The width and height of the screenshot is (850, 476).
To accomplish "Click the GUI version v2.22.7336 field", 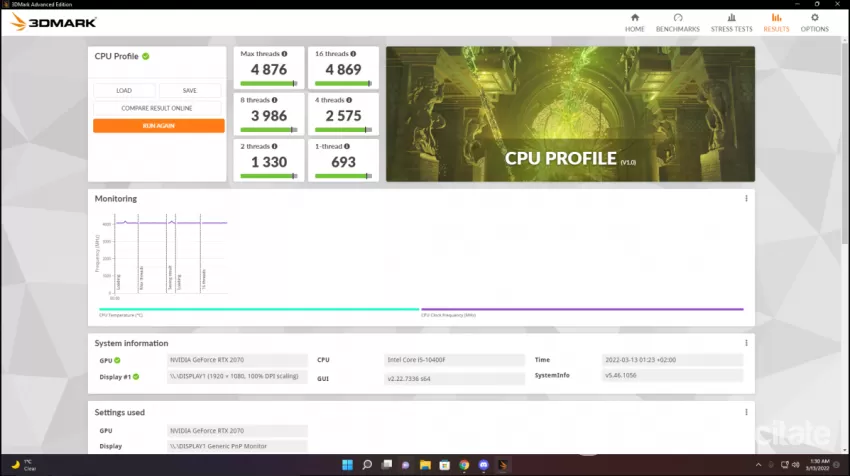I will pyautogui.click(x=454, y=378).
